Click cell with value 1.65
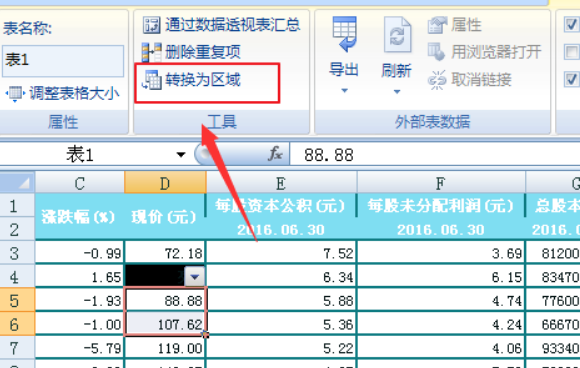Viewport: 580px width, 368px height. point(80,277)
